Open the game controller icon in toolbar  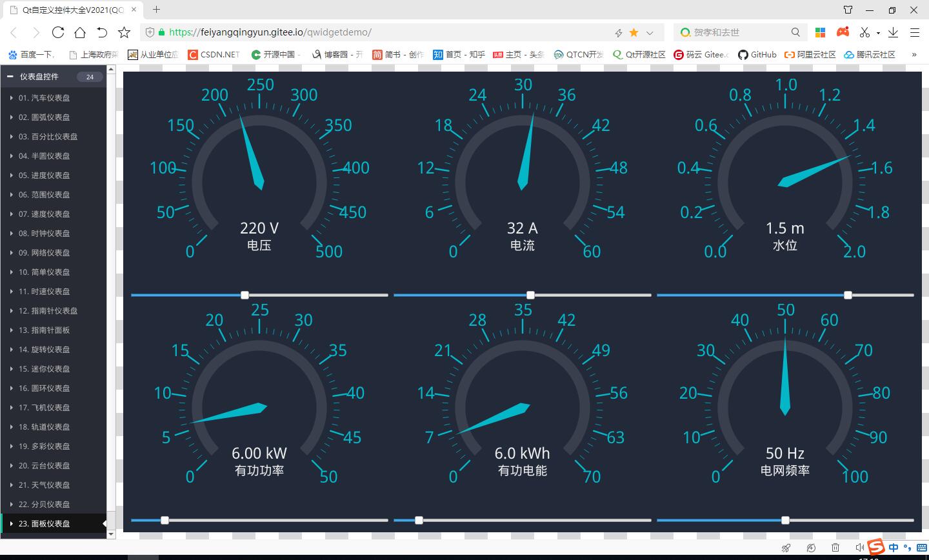coord(843,32)
